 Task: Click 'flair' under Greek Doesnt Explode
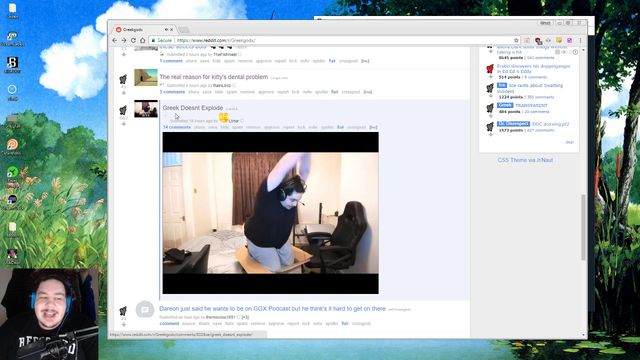340,127
